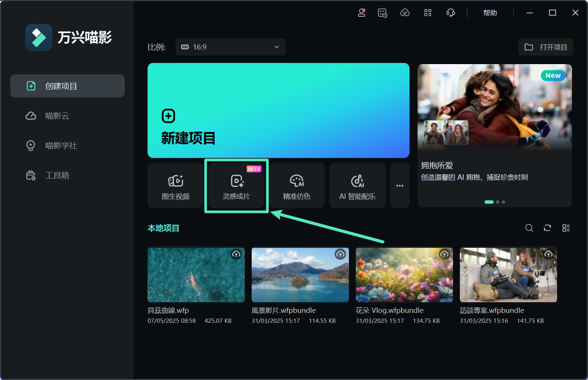Open cloud upload status panel
Viewport: 588px width, 380px height.
tap(405, 13)
